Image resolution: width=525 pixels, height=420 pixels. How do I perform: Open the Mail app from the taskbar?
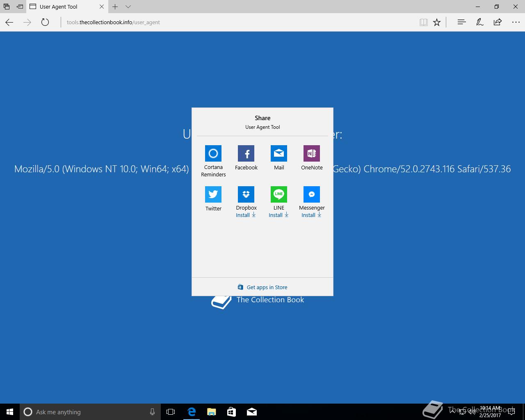click(x=252, y=412)
